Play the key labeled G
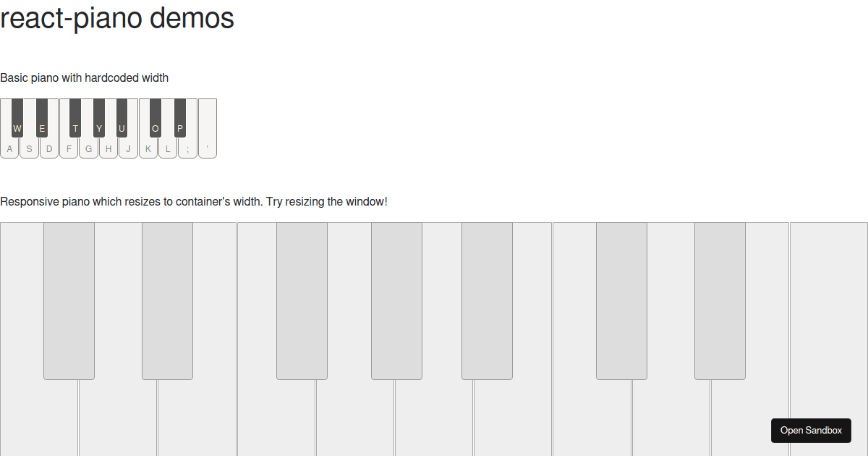868x456 pixels. coord(88,145)
